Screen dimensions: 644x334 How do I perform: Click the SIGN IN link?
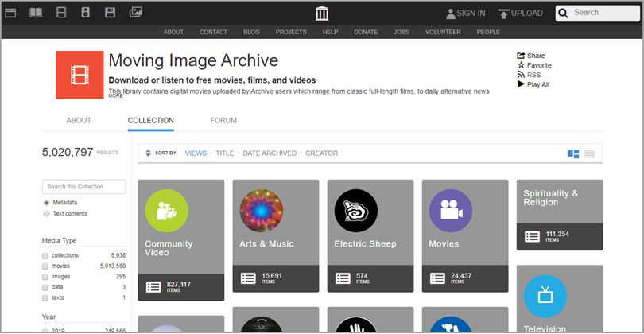click(471, 14)
